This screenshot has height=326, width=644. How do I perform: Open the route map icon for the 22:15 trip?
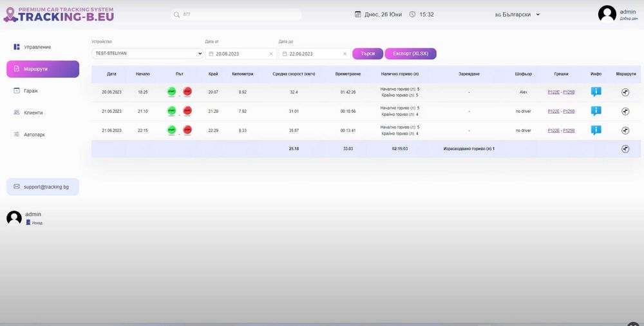pos(625,130)
